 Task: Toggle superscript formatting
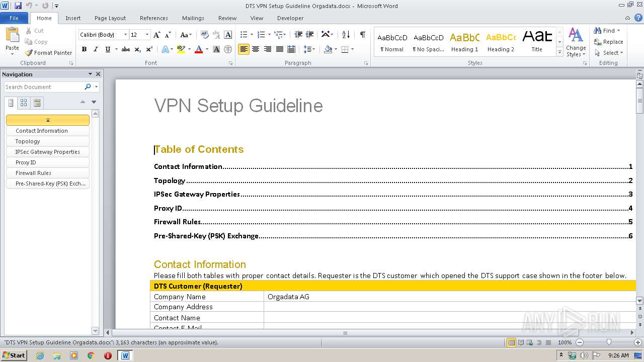pyautogui.click(x=149, y=49)
